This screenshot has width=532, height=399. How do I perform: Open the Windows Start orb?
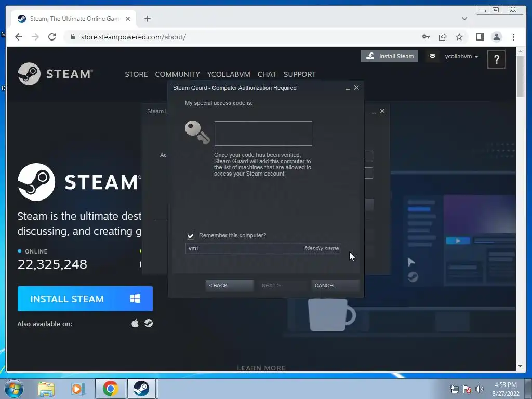[14, 389]
